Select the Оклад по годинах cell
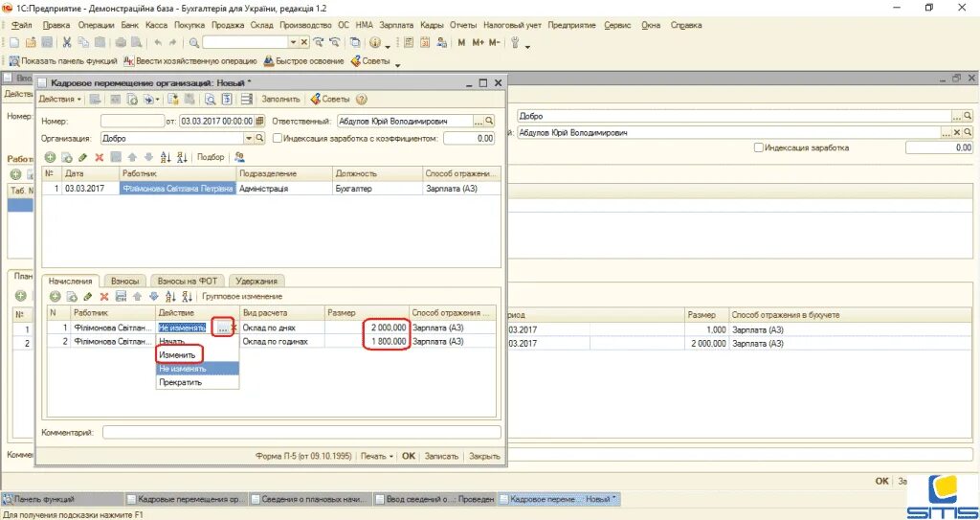980x520 pixels. pos(282,342)
